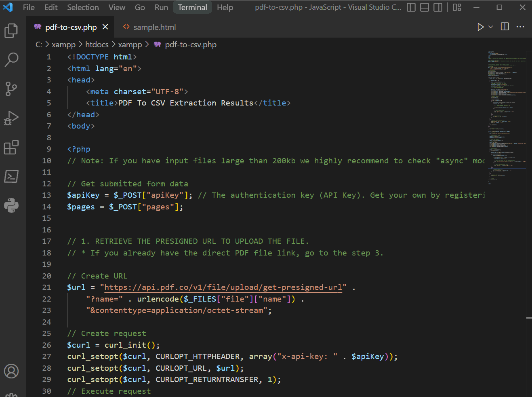Click the $apiKey variable on line 13
The height and width of the screenshot is (397, 532).
tap(83, 195)
